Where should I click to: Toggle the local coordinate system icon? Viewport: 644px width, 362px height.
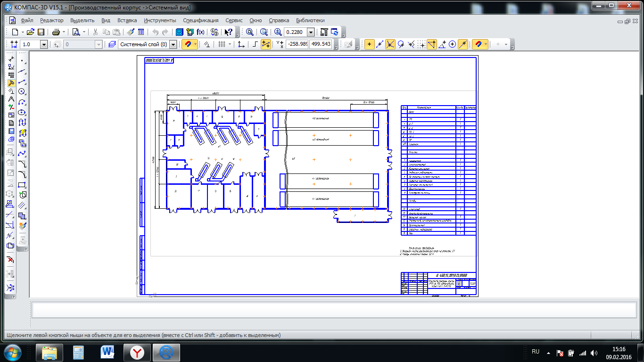[241, 44]
